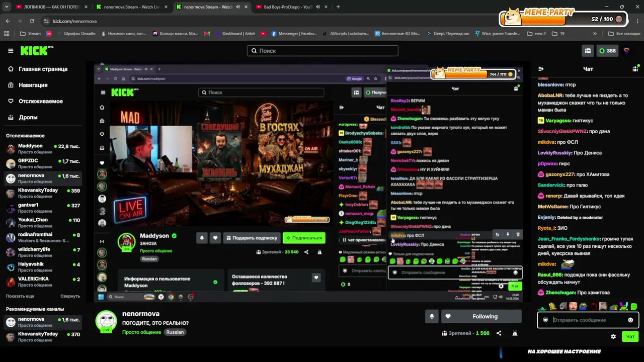Select Halyavshik channel avatar
The height and width of the screenshot is (362, 644).
click(x=11, y=267)
